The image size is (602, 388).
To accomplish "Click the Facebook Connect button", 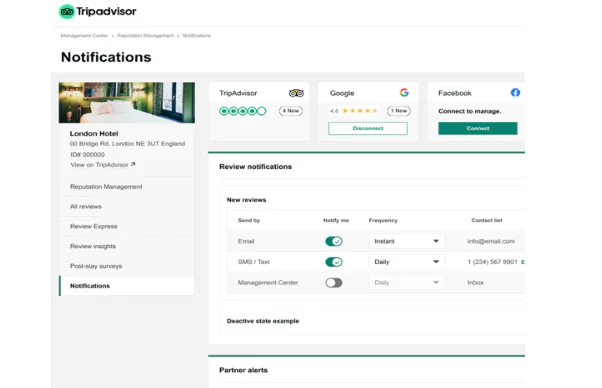I will click(x=478, y=128).
